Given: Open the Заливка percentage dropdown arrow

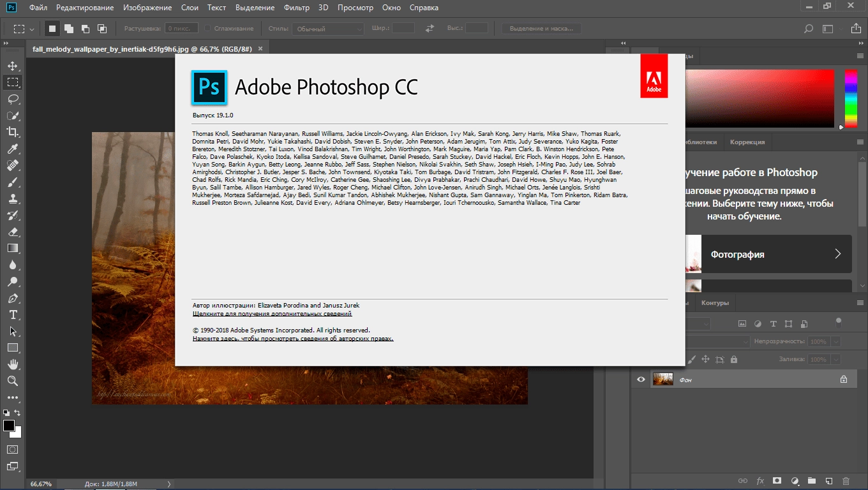Looking at the screenshot, I should point(836,359).
